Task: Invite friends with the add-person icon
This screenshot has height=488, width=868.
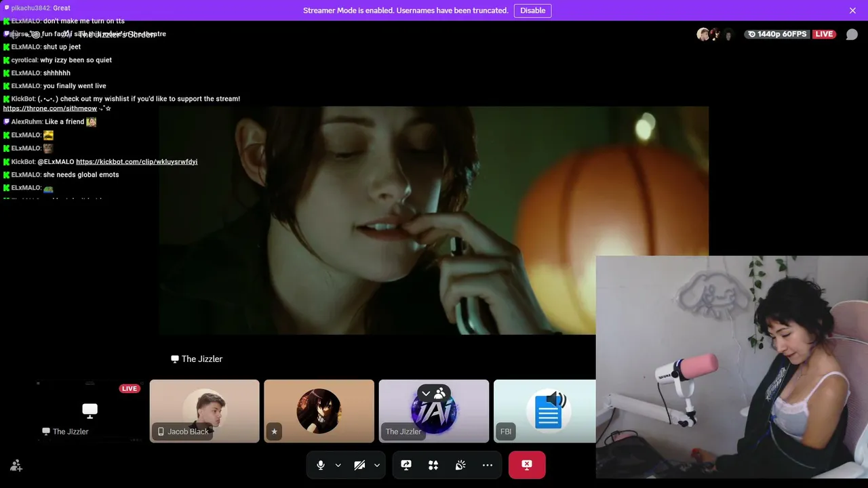Action: click(16, 466)
